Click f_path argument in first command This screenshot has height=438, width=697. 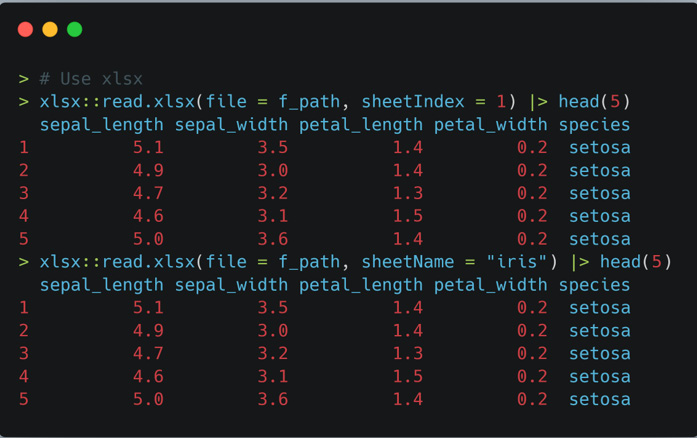coord(309,102)
